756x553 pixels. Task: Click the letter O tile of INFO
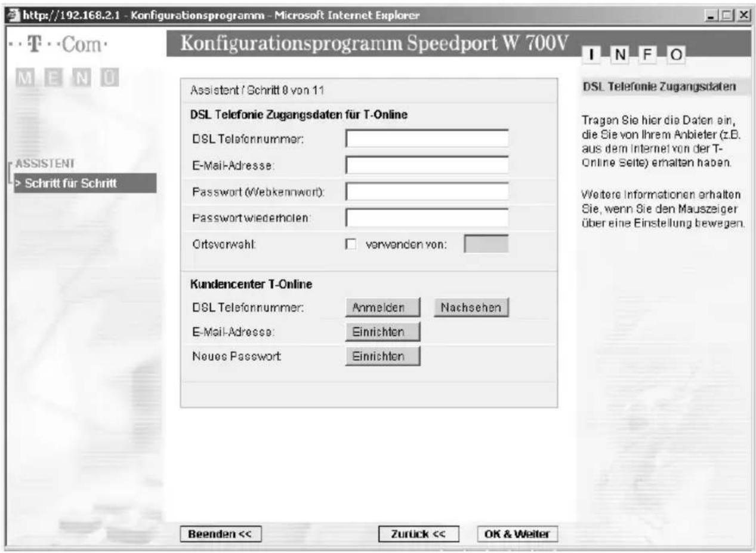(x=675, y=54)
